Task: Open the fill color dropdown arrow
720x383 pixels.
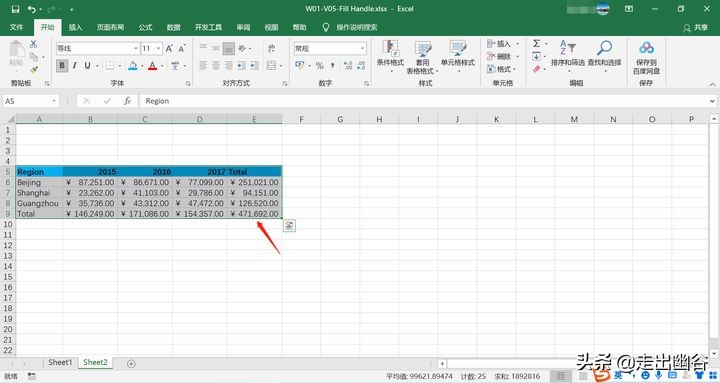Action: (142, 66)
